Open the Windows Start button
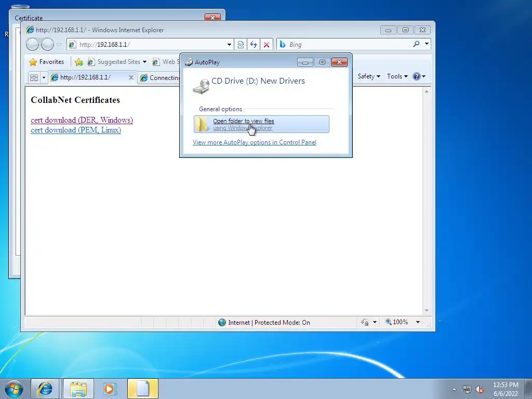Screen dimensions: 532x399 [x=14, y=389]
